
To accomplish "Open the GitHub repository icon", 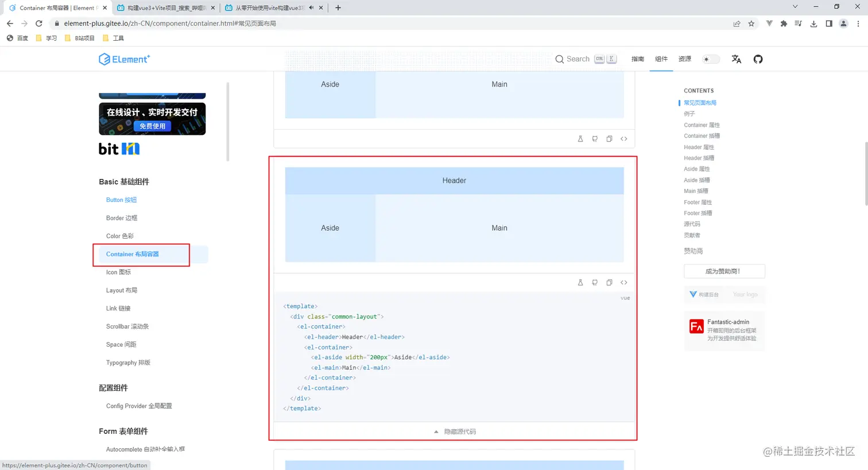I will [758, 59].
